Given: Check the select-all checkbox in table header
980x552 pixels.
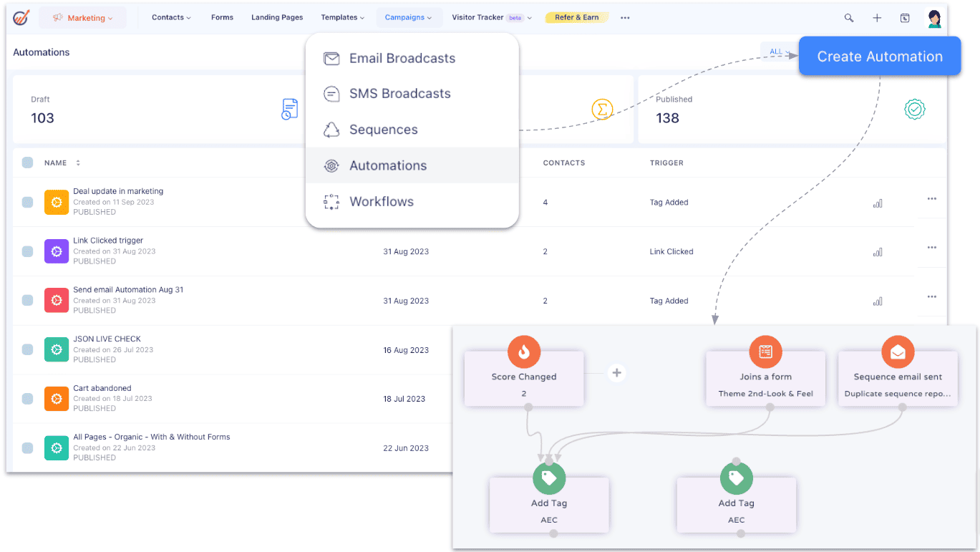Looking at the screenshot, I should [27, 162].
